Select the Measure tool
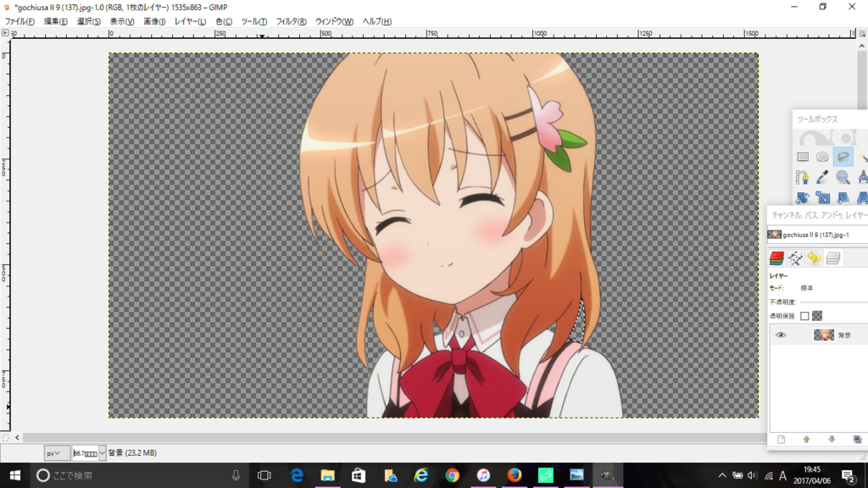 pos(863,176)
